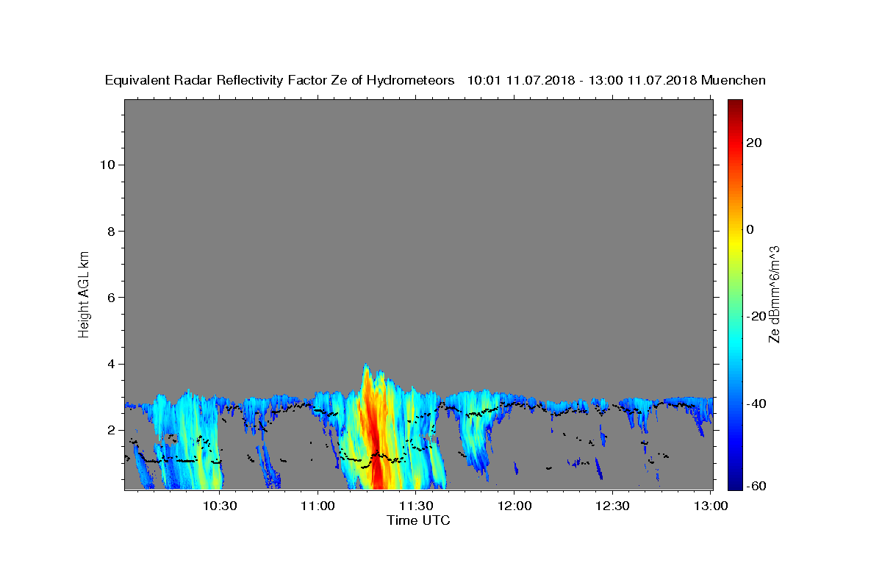Click the colorbar value label 20
Screen dimensions: 882x588
point(753,143)
